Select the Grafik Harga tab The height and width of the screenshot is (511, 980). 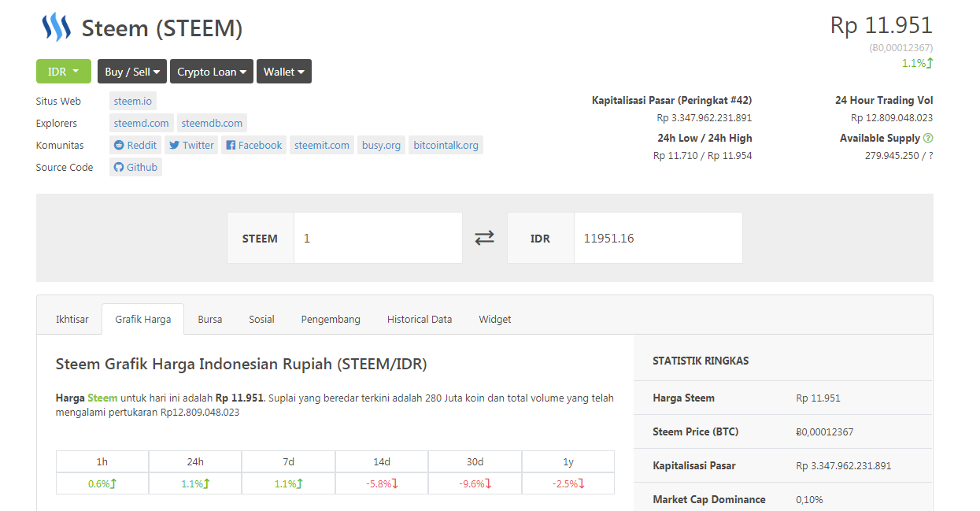click(143, 319)
